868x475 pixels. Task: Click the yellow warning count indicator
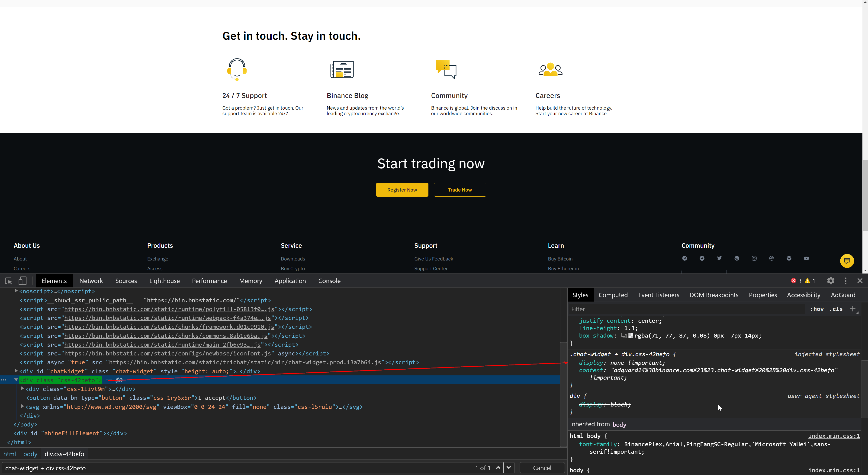point(810,281)
